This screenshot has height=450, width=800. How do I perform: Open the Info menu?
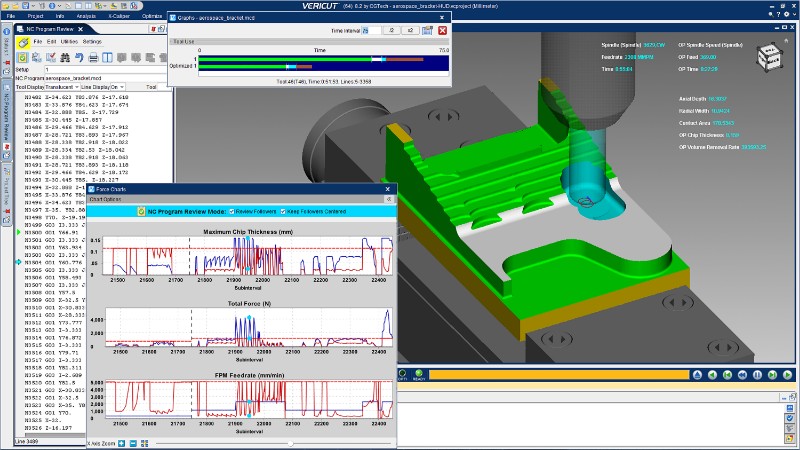tap(60, 16)
